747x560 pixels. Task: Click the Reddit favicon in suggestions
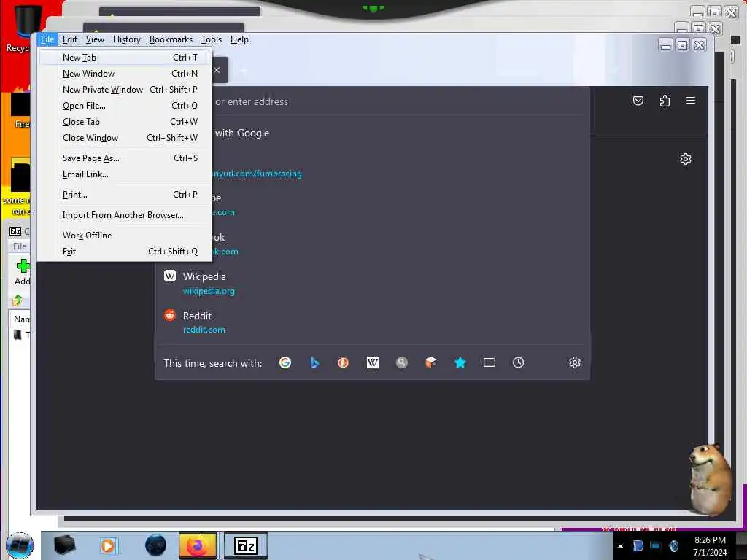click(169, 315)
